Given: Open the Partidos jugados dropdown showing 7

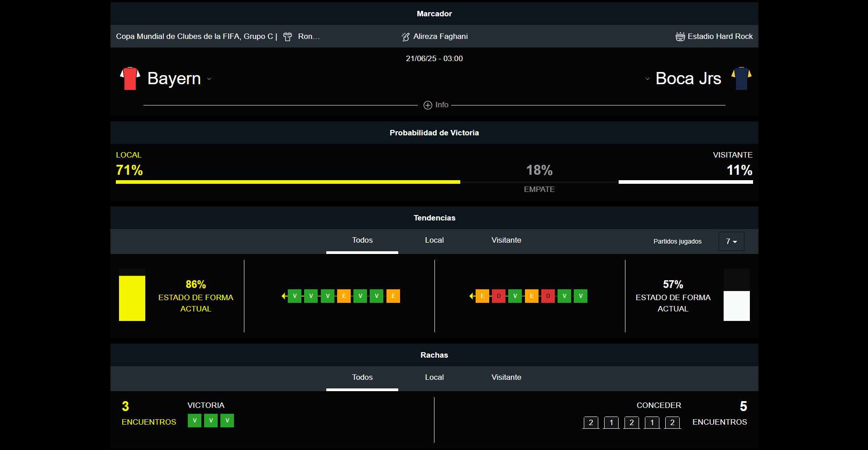Looking at the screenshot, I should tap(731, 241).
